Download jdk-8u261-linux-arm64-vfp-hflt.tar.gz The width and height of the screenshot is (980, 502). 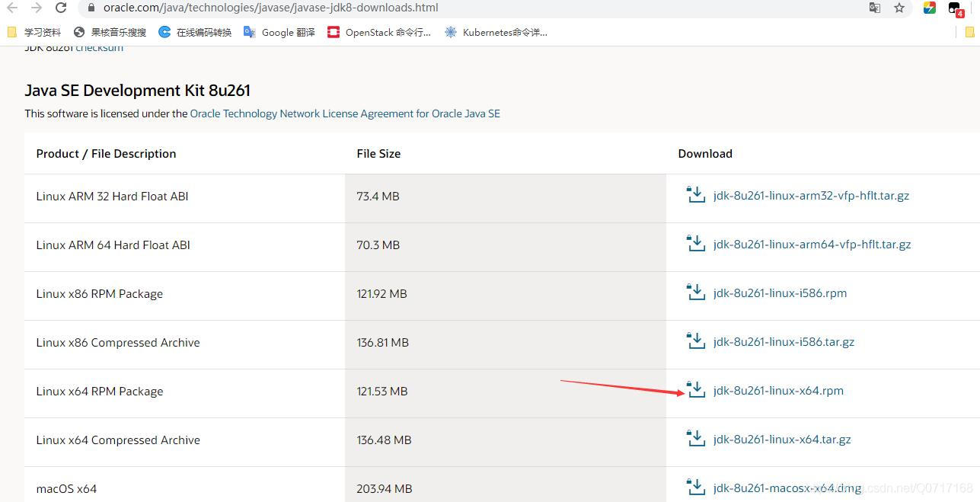pos(812,245)
